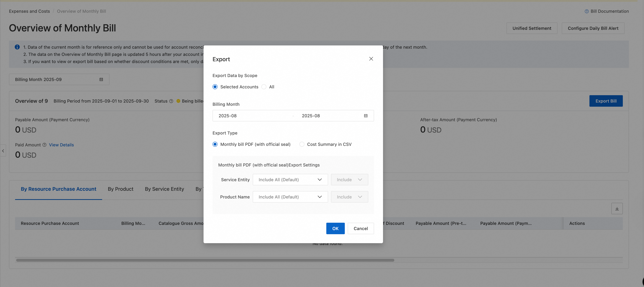This screenshot has width=644, height=287.
Task: Click the Bill Documentation help icon
Action: click(587, 11)
